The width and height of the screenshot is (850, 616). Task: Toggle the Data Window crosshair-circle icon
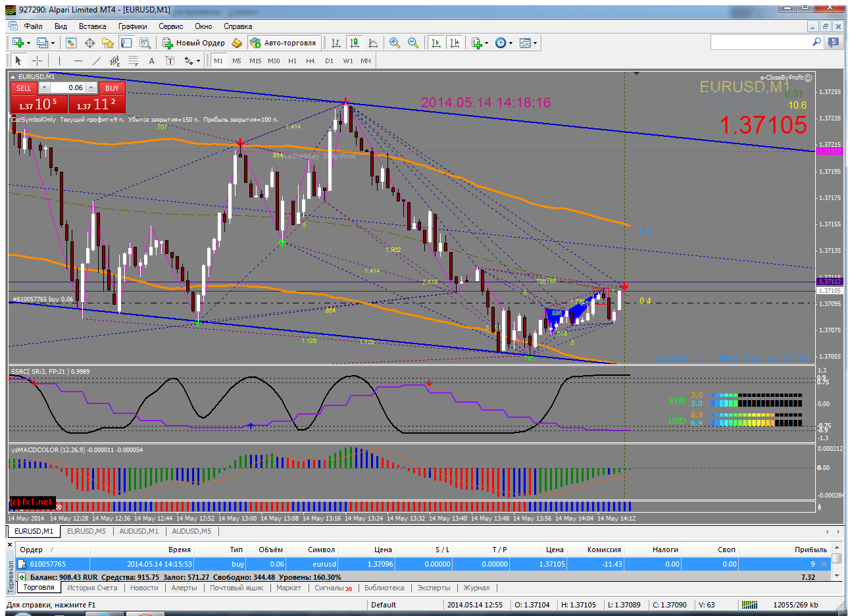pos(89,43)
